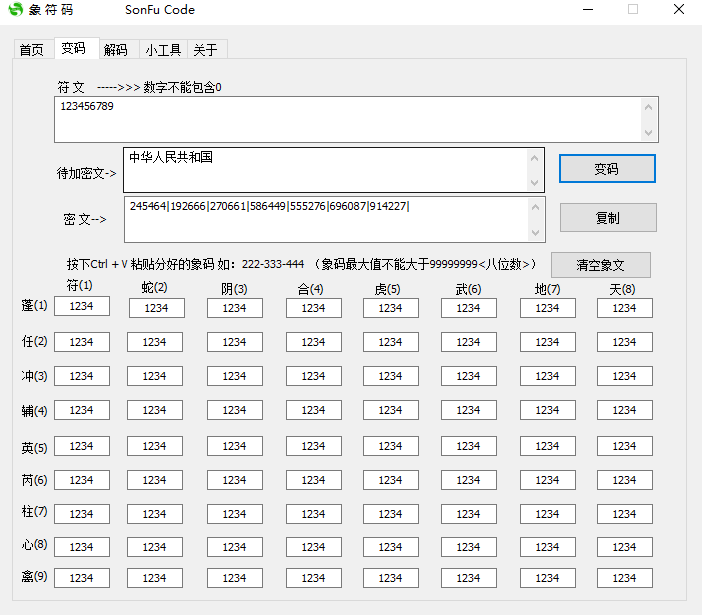
Task: Click the sample code text 222-333-444
Action: (273, 264)
